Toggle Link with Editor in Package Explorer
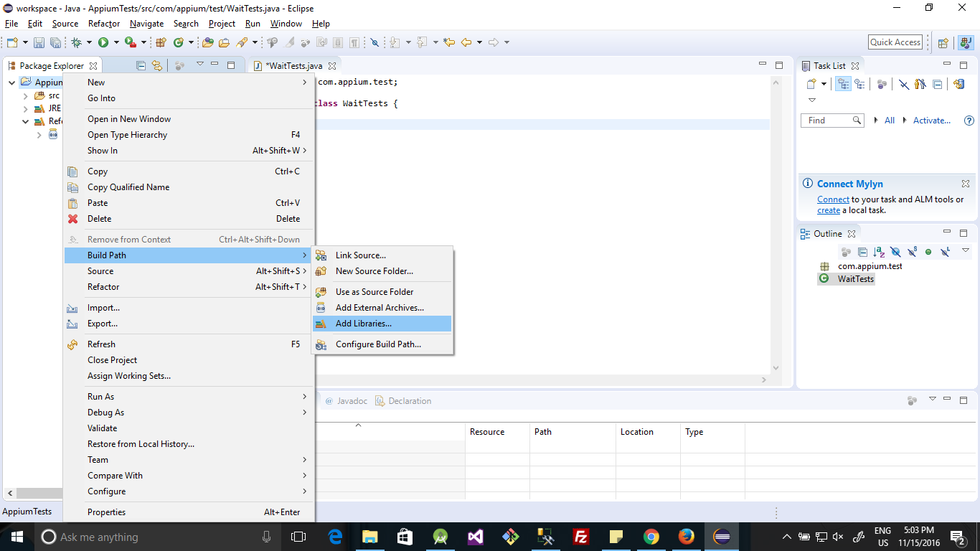Screen dimensions: 980x551 (157, 65)
